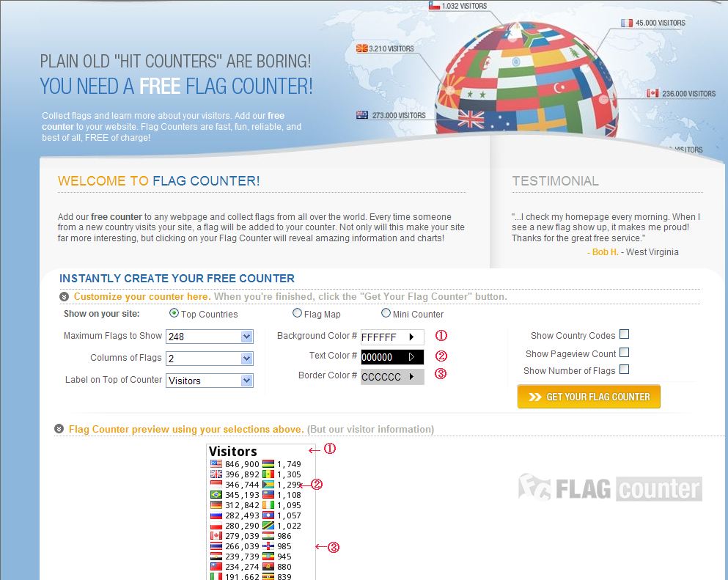Collapse the Flag Counter preview section
The image size is (728, 580).
pos(59,429)
